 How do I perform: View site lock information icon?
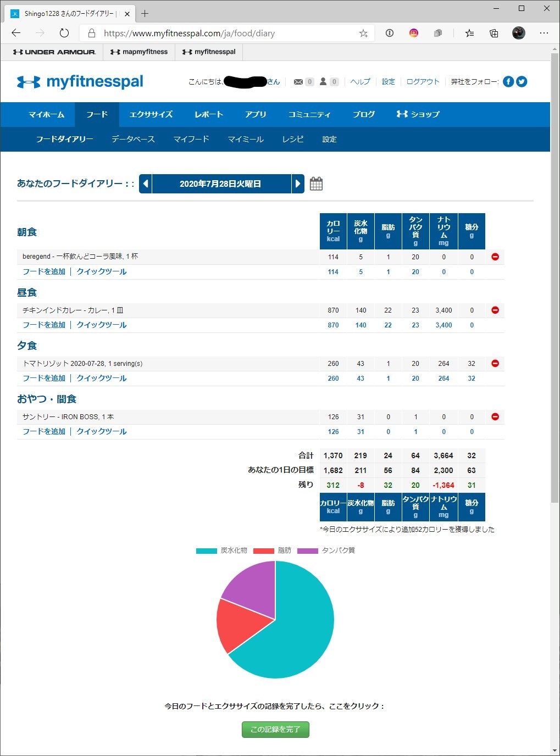tap(92, 33)
